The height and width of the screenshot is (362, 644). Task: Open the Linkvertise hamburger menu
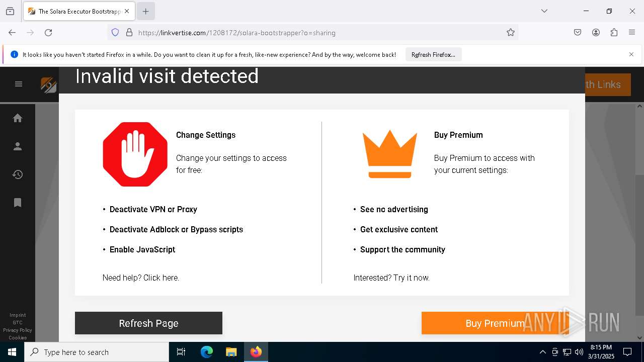19,84
